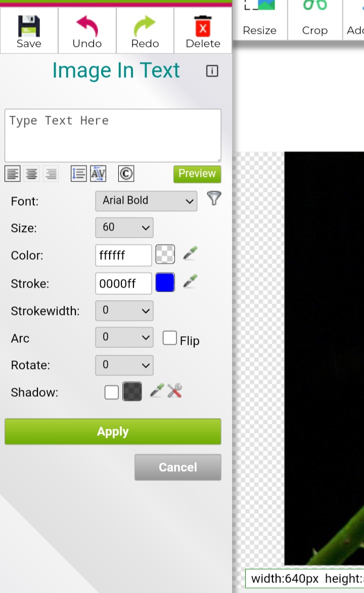The image size is (364, 593).
Task: Click the Save floppy disk icon
Action: (x=29, y=27)
